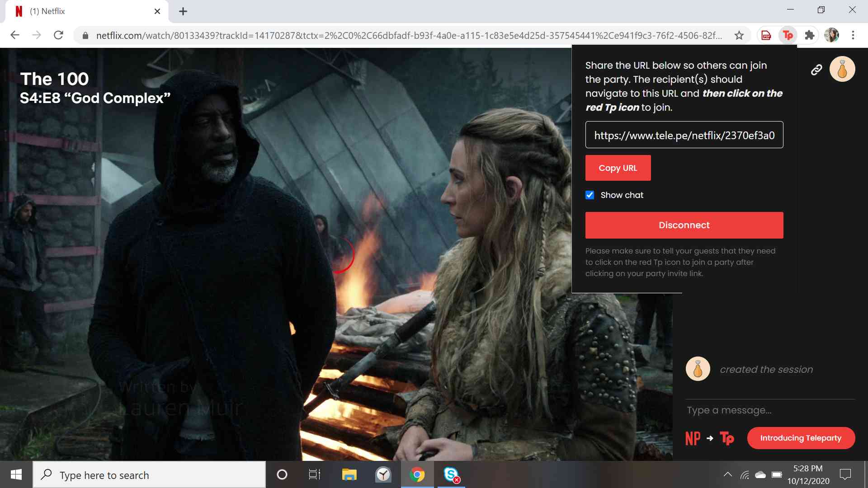The width and height of the screenshot is (868, 488).
Task: Click the Windows taskbar search box
Action: pyautogui.click(x=149, y=474)
